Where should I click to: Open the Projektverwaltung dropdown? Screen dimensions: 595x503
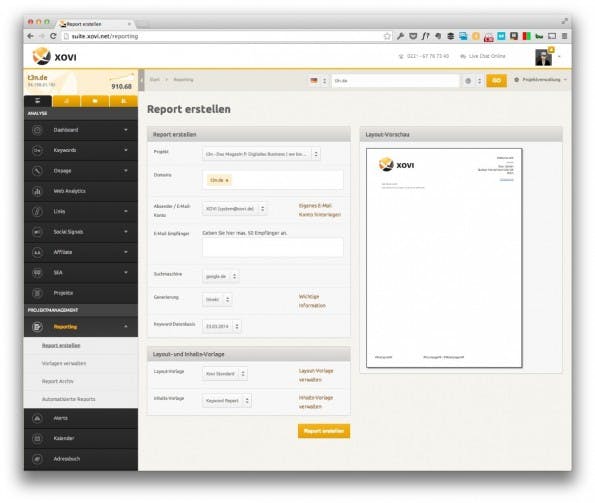[540, 80]
